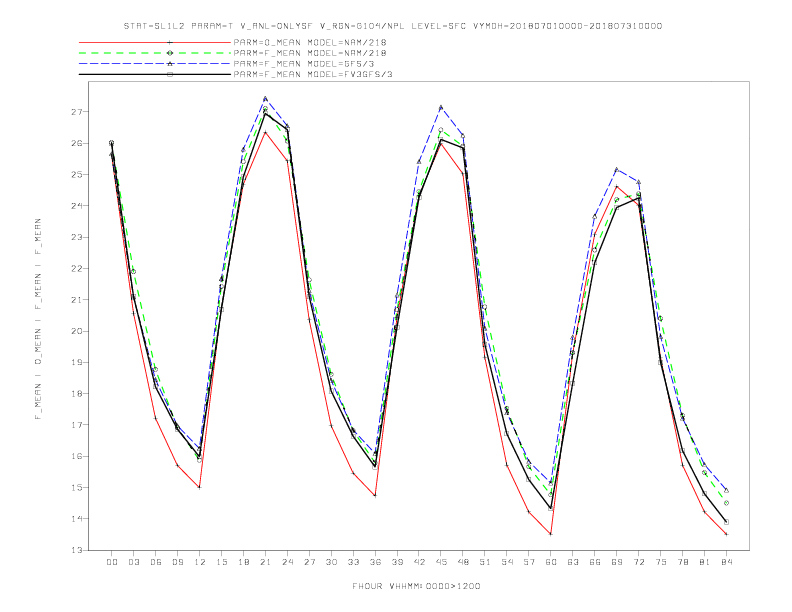This screenshot has width=792, height=612.
Task: Click x-axis forecast hour label 78
Action: pos(683,562)
